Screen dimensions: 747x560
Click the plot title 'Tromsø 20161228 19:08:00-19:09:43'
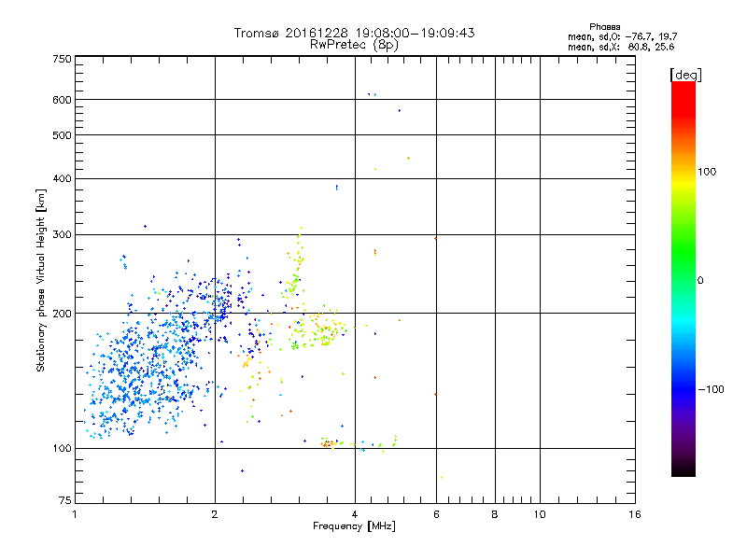tap(354, 33)
